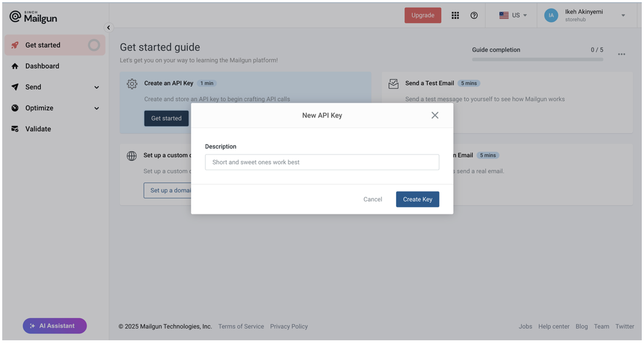
Task: Open the Jobs footer link
Action: [x=525, y=327]
